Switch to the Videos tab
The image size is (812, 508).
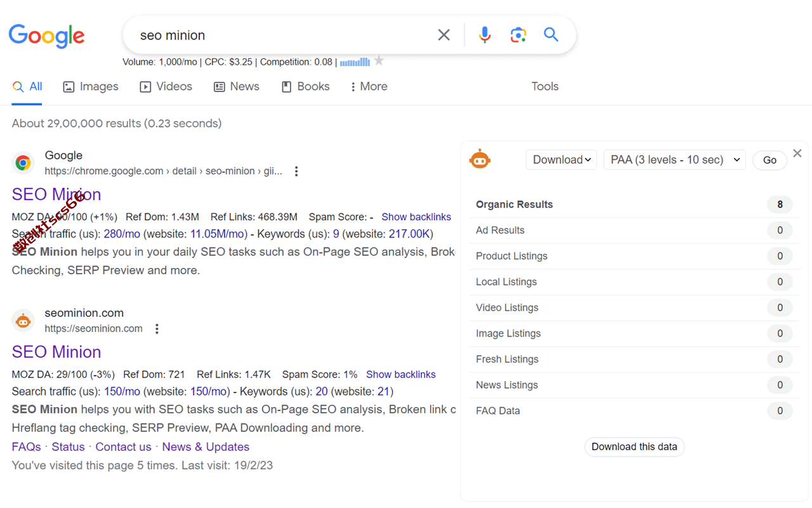[x=166, y=87]
